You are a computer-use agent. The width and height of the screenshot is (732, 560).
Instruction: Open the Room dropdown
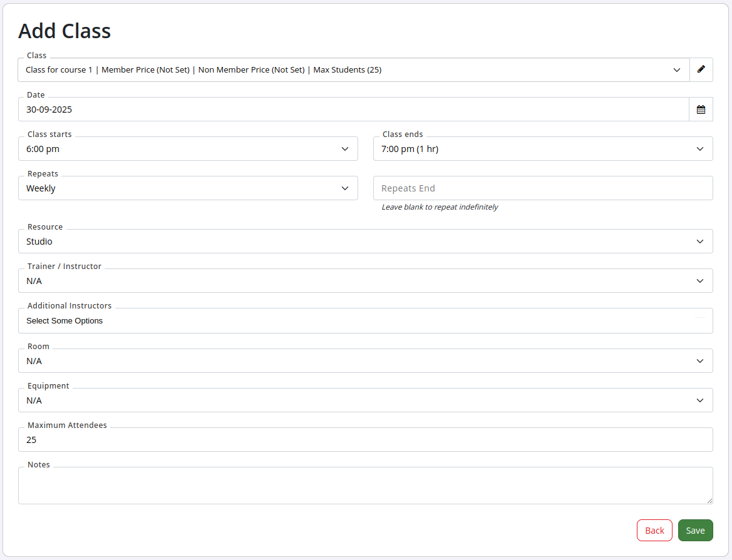pos(365,361)
